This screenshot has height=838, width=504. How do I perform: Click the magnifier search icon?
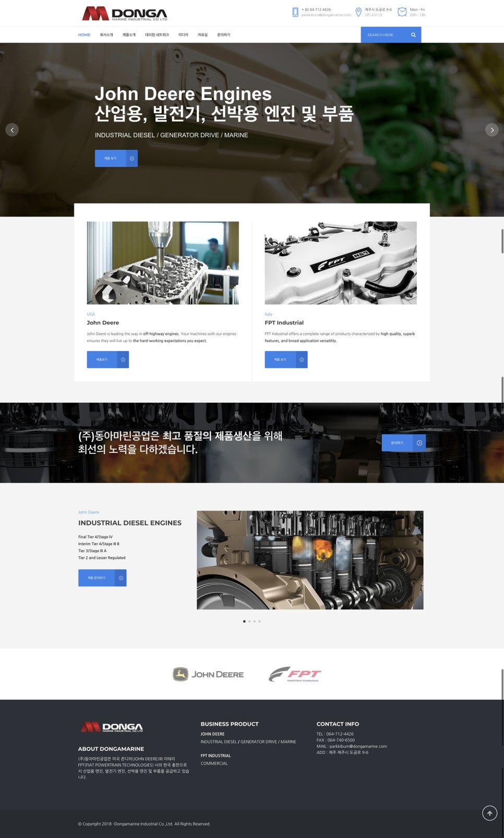413,35
